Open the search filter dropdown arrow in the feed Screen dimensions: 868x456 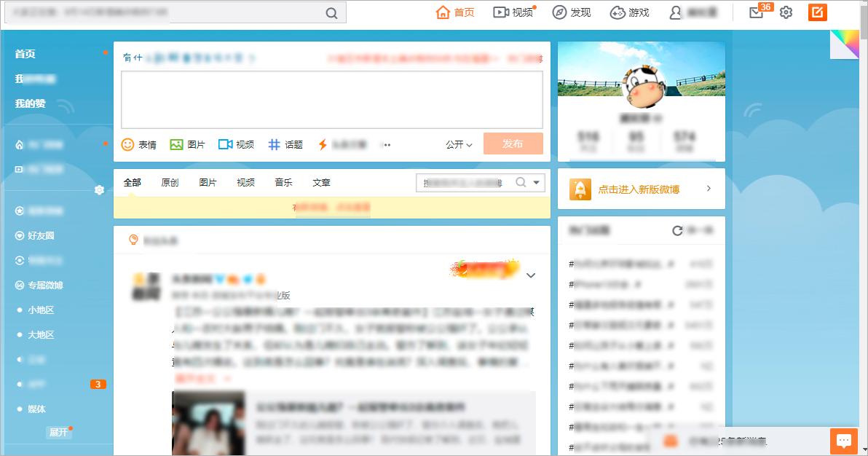click(x=537, y=182)
